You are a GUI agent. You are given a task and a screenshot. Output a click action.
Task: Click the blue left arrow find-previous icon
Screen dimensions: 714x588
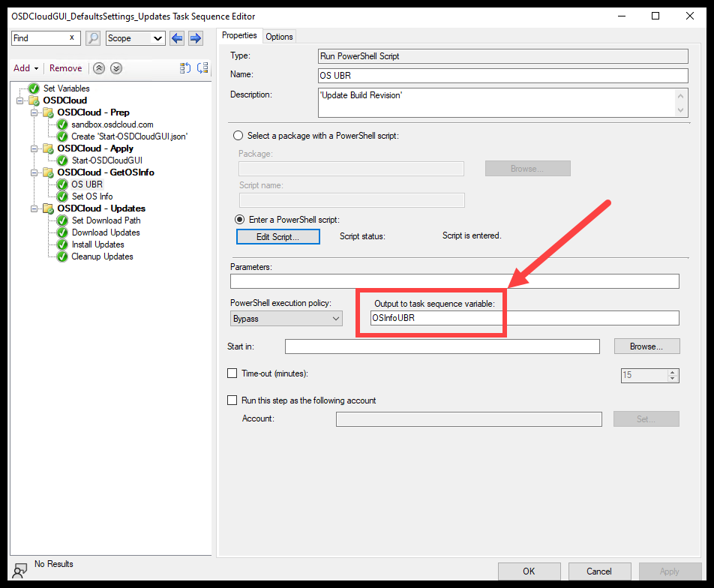click(x=177, y=38)
